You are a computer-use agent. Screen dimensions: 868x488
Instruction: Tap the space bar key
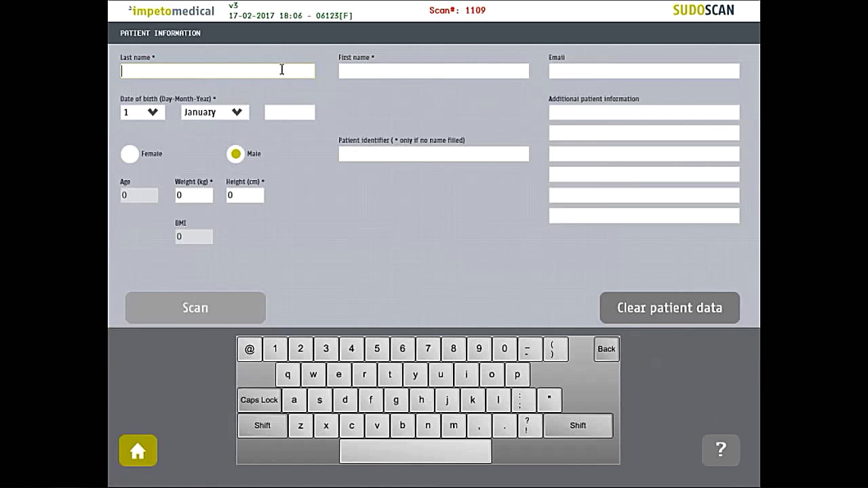pyautogui.click(x=416, y=451)
